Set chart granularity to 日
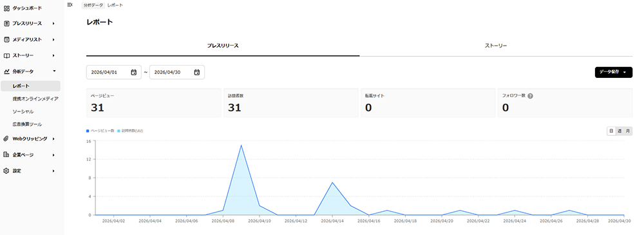 (611, 131)
